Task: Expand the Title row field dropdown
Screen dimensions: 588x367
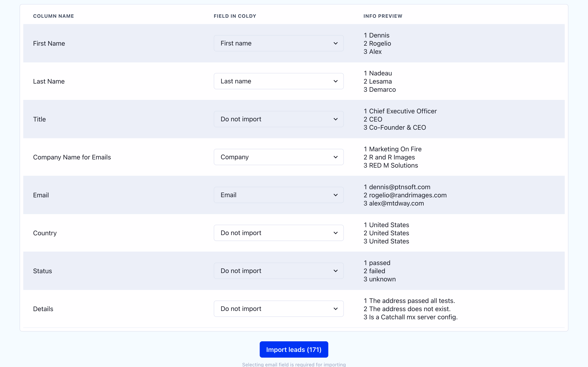Action: point(278,119)
